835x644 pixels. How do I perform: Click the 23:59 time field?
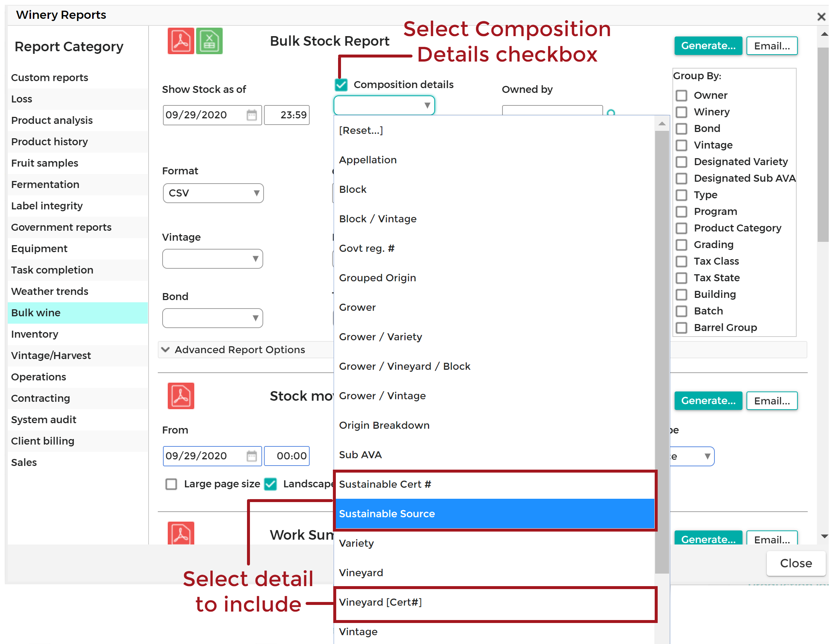[286, 115]
